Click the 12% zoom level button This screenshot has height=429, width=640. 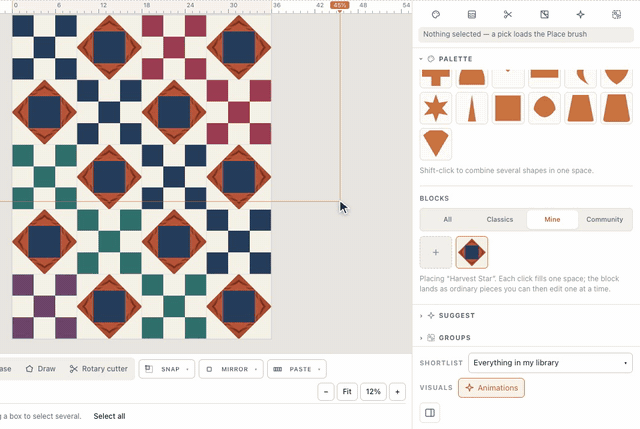click(373, 392)
